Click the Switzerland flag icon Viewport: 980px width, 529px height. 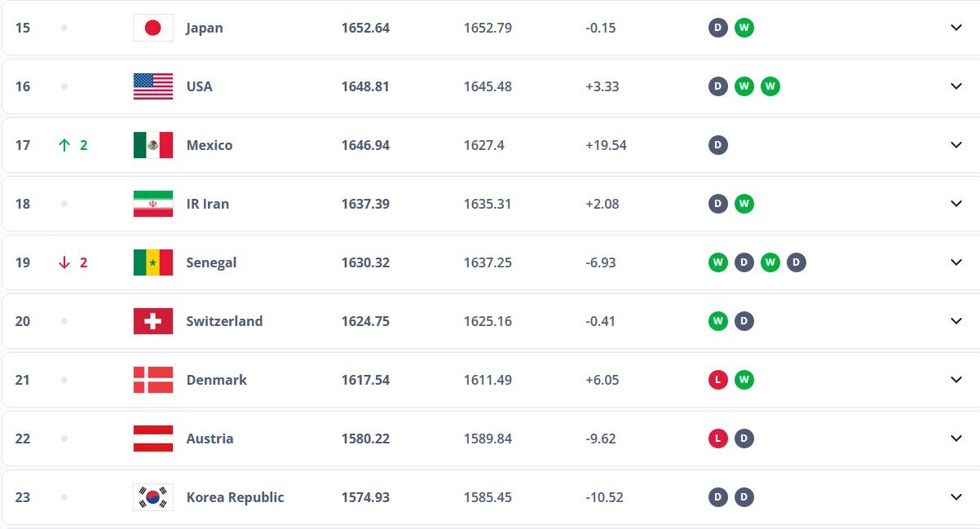(152, 321)
